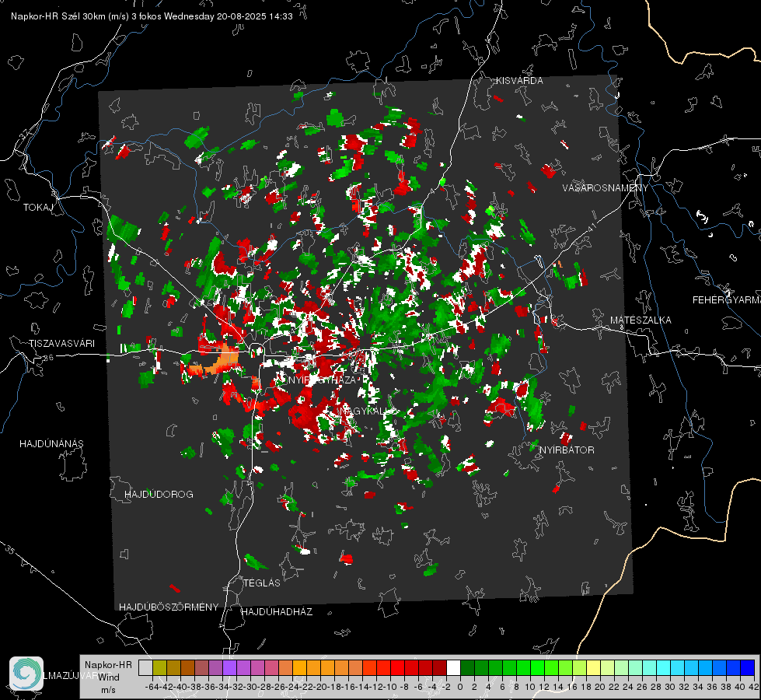Click the title text 'Napkor-HR Szél 30km (m/s)'
The height and width of the screenshot is (700, 761).
click(x=70, y=16)
